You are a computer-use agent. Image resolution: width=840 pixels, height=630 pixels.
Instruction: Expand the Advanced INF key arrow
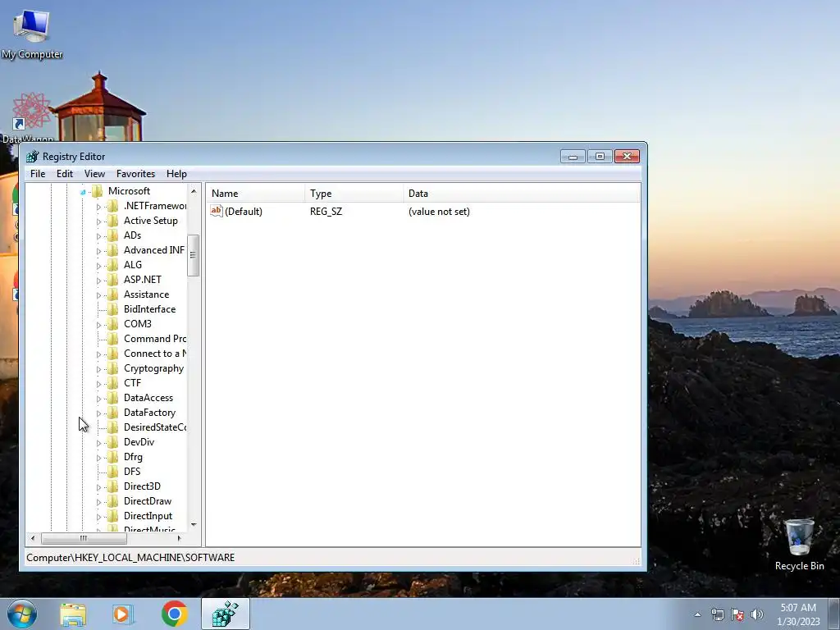98,251
